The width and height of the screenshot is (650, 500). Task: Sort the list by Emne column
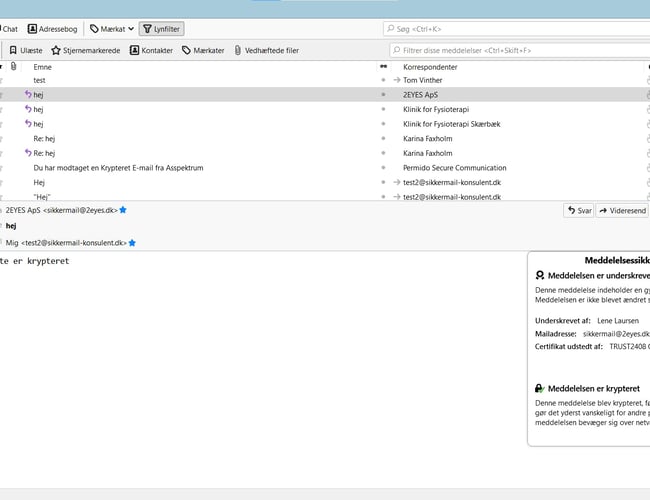[42, 66]
